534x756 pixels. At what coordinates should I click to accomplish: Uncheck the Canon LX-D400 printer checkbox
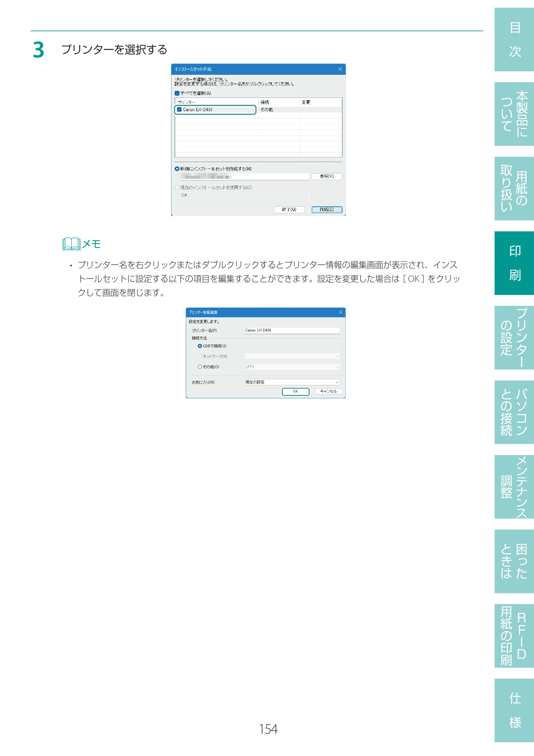[179, 109]
